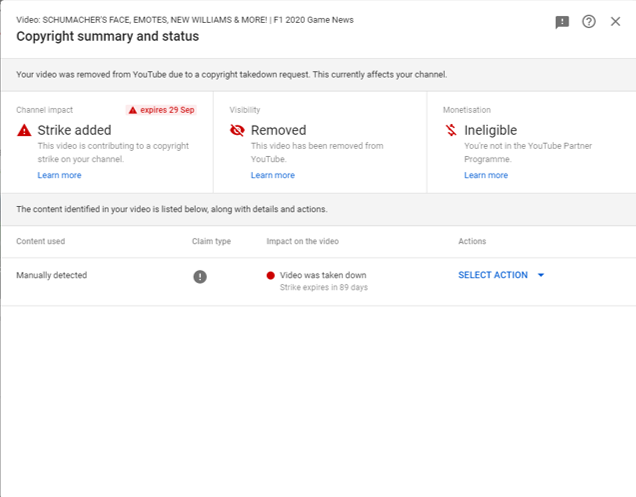Image resolution: width=636 pixels, height=497 pixels.
Task: Click the Strike added heading
Action: pos(74,130)
